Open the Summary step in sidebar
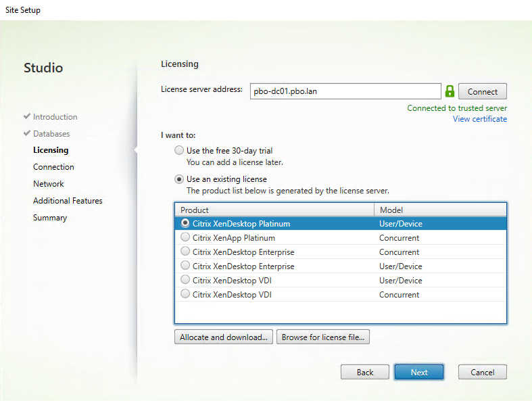Viewport: 532px width, 401px height. (50, 218)
